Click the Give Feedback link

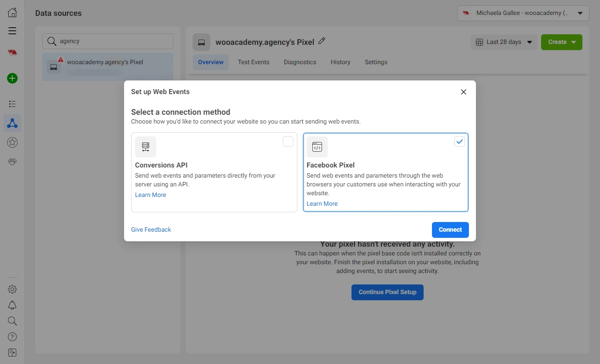click(151, 229)
